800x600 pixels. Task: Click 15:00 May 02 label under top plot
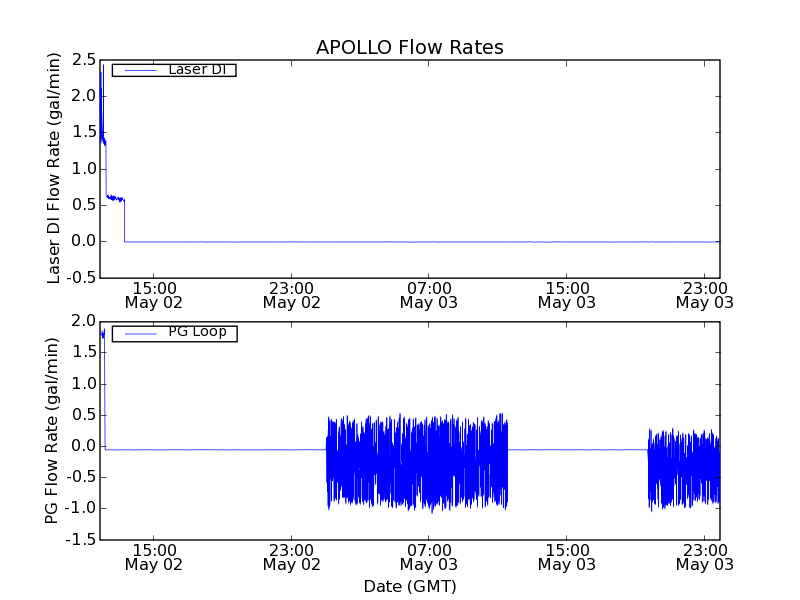coord(154,295)
